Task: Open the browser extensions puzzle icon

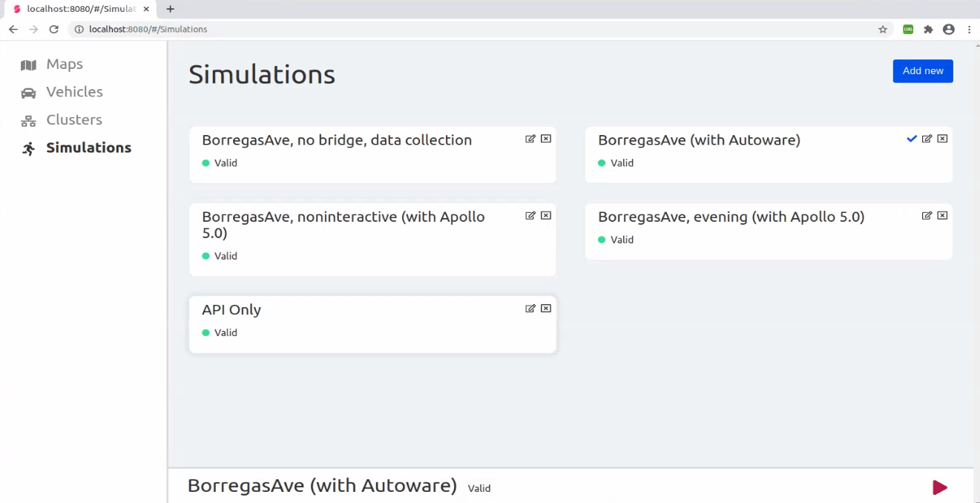Action: (x=928, y=30)
